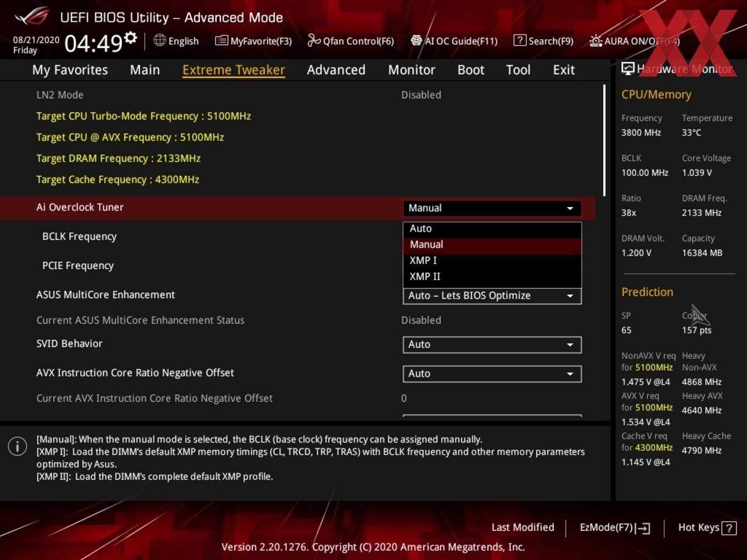
Task: Open AVX Instruction Core Ratio Negative Offset dropdown
Action: pos(492,373)
